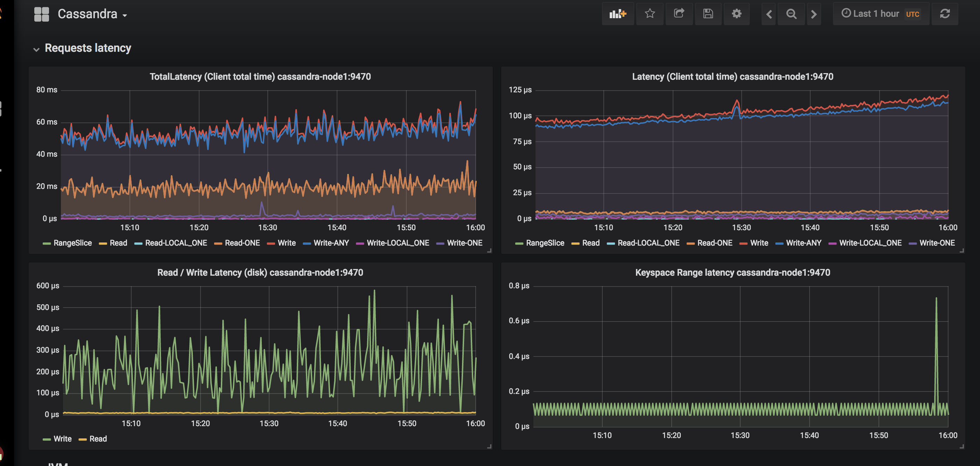Click the Read legend color swatch in disk panel
This screenshot has width=980, height=466.
(x=83, y=439)
